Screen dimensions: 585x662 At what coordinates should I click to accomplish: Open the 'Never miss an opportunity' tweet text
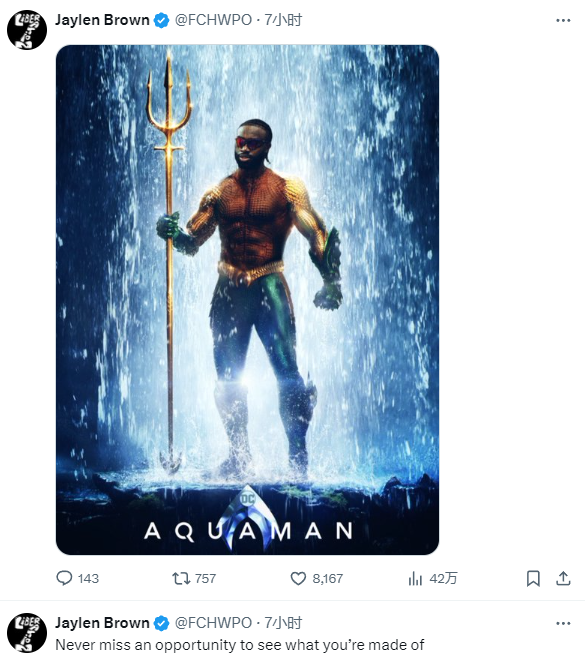[x=240, y=645]
